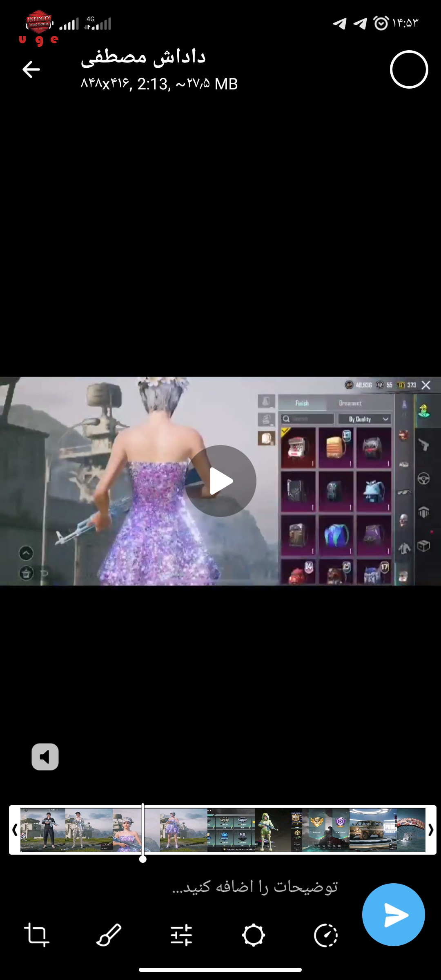The image size is (441, 980).
Task: Toggle the video selection circle
Action: pyautogui.click(x=409, y=69)
